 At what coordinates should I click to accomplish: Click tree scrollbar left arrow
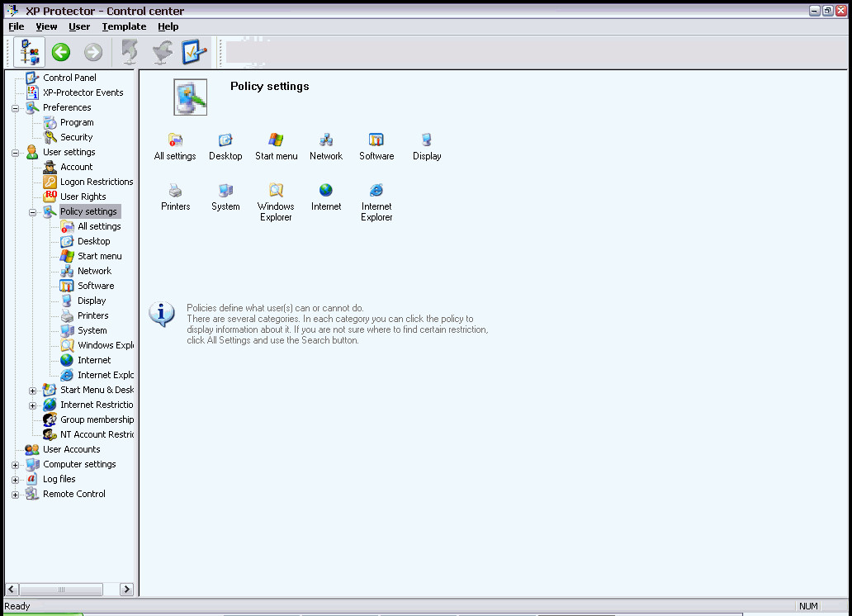[12, 590]
